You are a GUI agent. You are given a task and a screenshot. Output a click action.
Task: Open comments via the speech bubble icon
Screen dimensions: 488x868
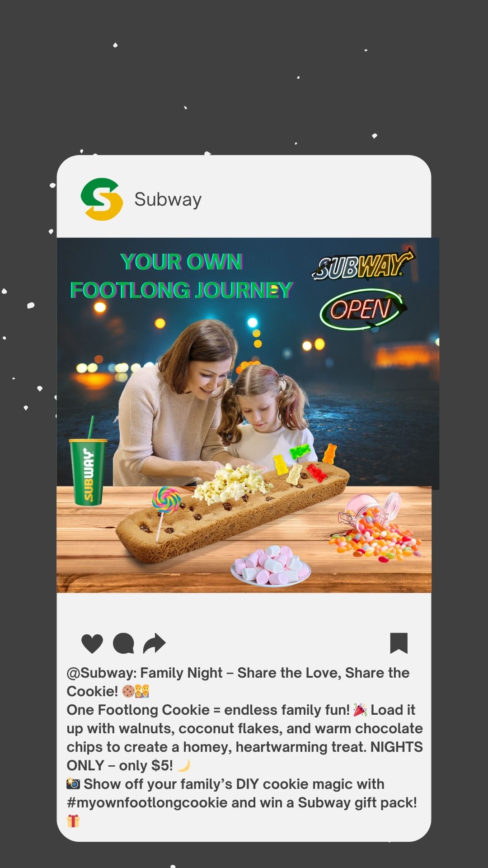coord(123,643)
